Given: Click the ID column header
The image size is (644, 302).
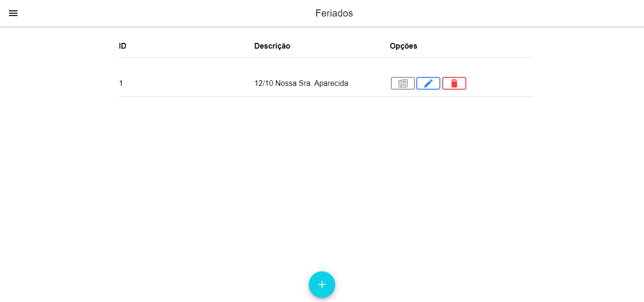Looking at the screenshot, I should pyautogui.click(x=123, y=46).
